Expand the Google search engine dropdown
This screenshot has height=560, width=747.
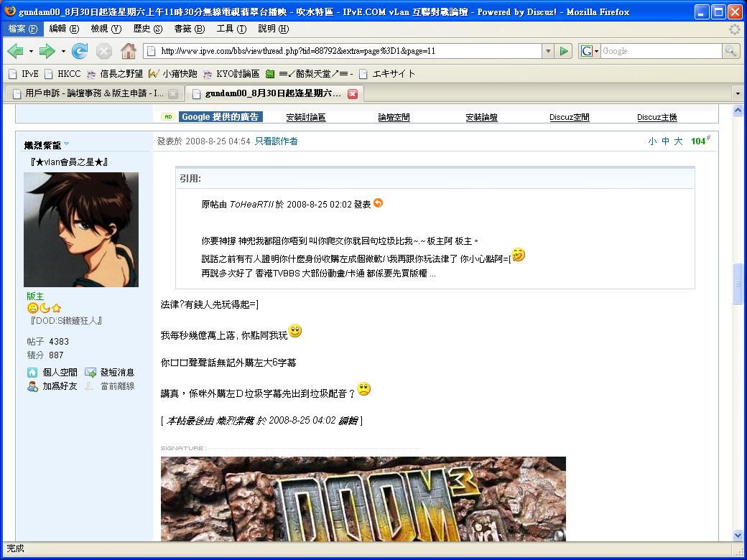point(590,51)
